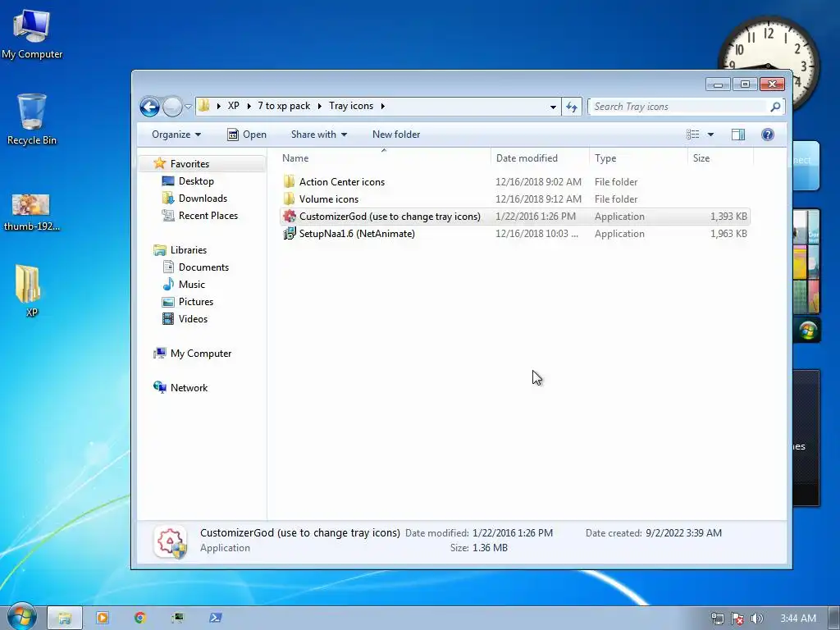The width and height of the screenshot is (840, 630).
Task: Select the thumb-192 image on desktop
Action: (x=32, y=212)
